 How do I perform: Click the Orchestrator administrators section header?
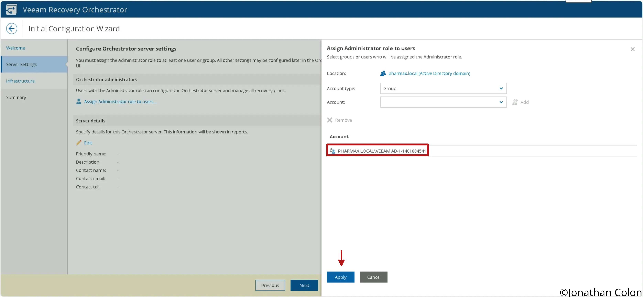(106, 80)
